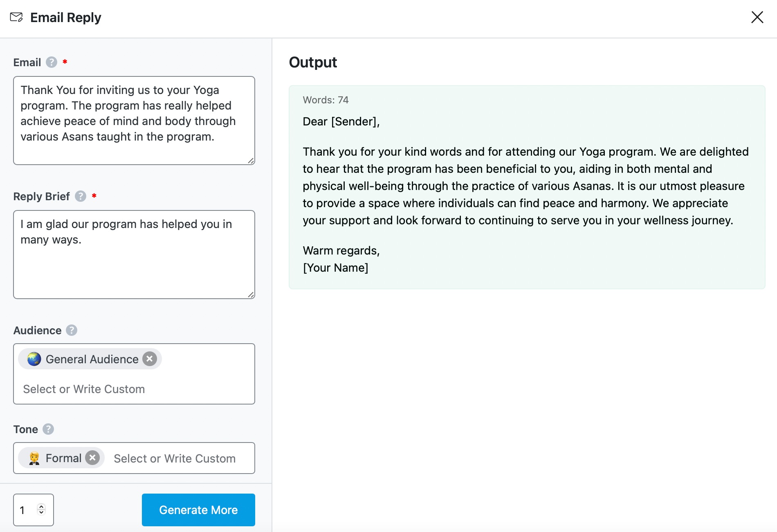Click the Words: 74 label
This screenshot has height=532, width=777.
[x=326, y=100]
